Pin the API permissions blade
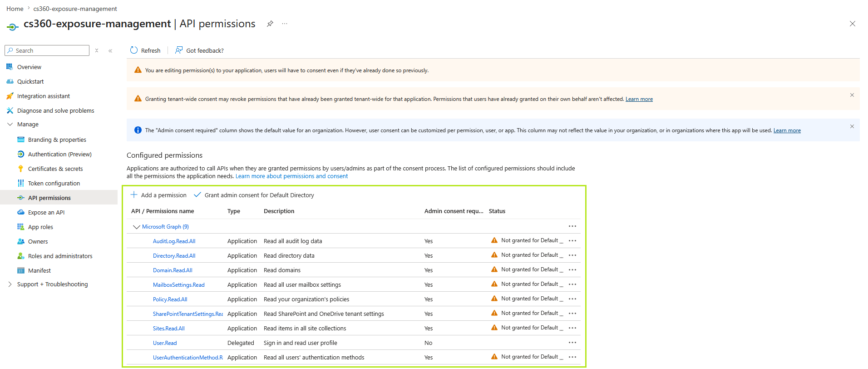 pyautogui.click(x=270, y=24)
